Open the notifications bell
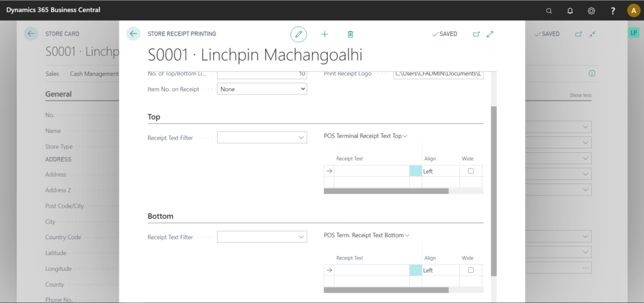The width and height of the screenshot is (644, 303). 570,11
